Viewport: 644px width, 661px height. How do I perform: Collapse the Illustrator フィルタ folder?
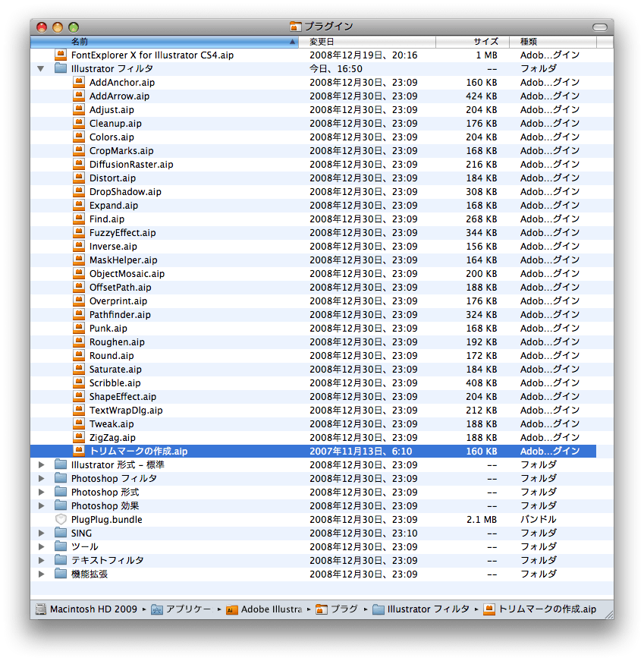41,69
